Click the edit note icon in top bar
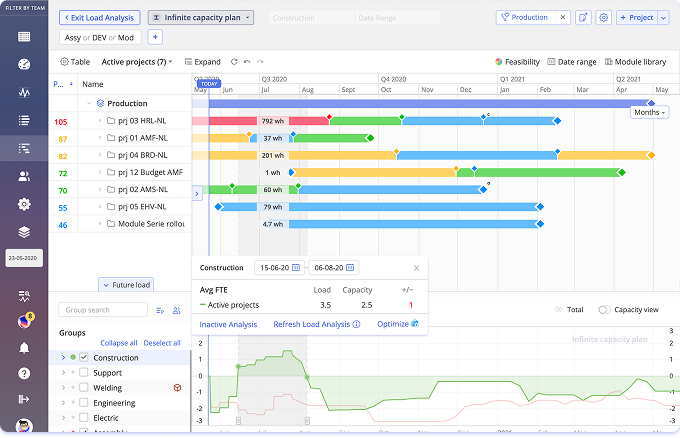The height and width of the screenshot is (438, 680). point(583,18)
